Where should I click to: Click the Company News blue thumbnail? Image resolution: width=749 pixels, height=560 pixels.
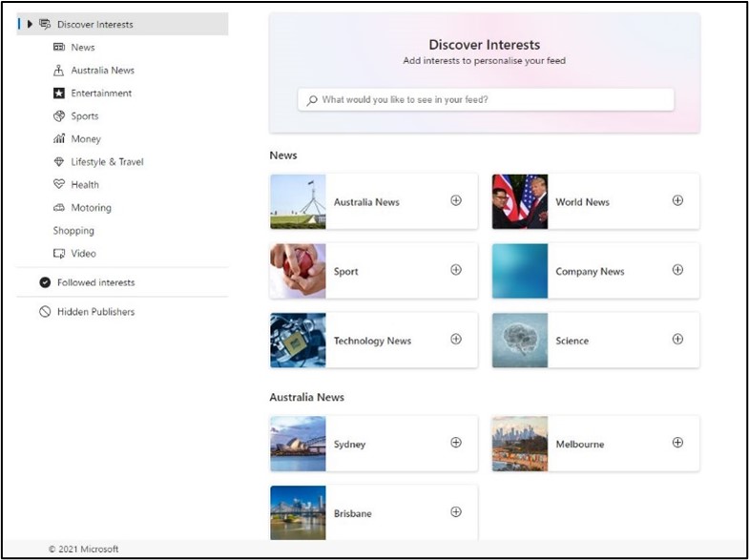coord(520,271)
